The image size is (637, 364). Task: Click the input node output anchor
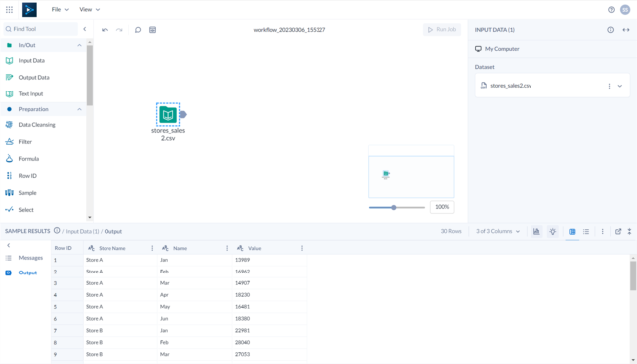point(183,114)
